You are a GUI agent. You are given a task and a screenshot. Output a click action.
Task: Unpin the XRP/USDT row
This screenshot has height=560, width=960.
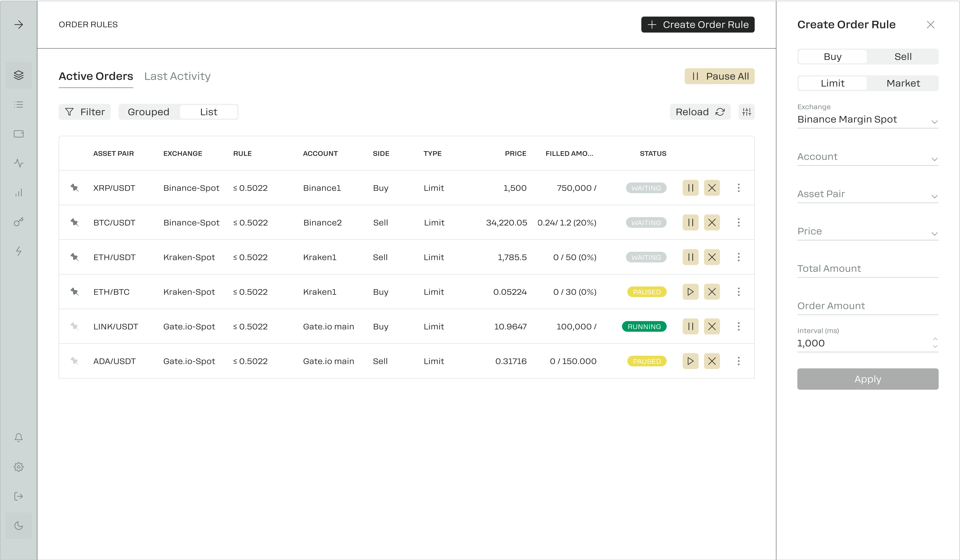(74, 188)
